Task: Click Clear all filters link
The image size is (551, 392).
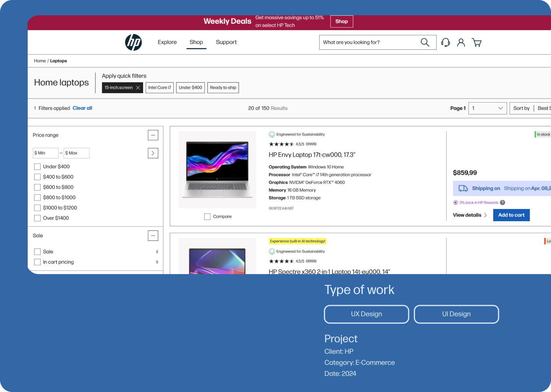Action: pyautogui.click(x=82, y=108)
